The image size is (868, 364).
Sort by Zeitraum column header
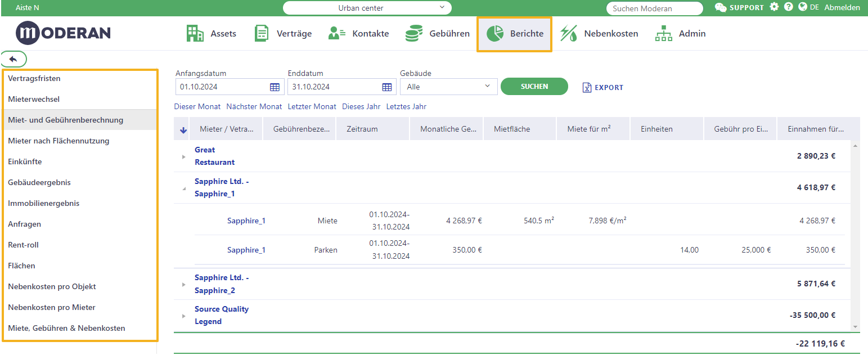(372, 129)
